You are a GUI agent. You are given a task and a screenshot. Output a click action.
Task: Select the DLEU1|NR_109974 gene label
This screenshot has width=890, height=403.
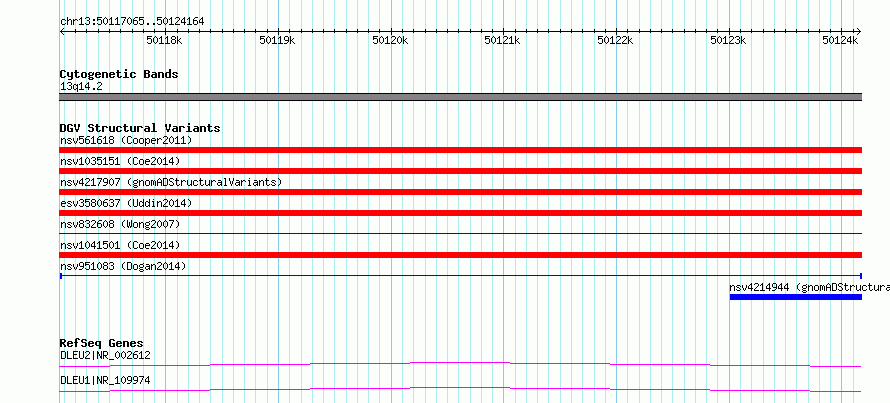tap(105, 380)
